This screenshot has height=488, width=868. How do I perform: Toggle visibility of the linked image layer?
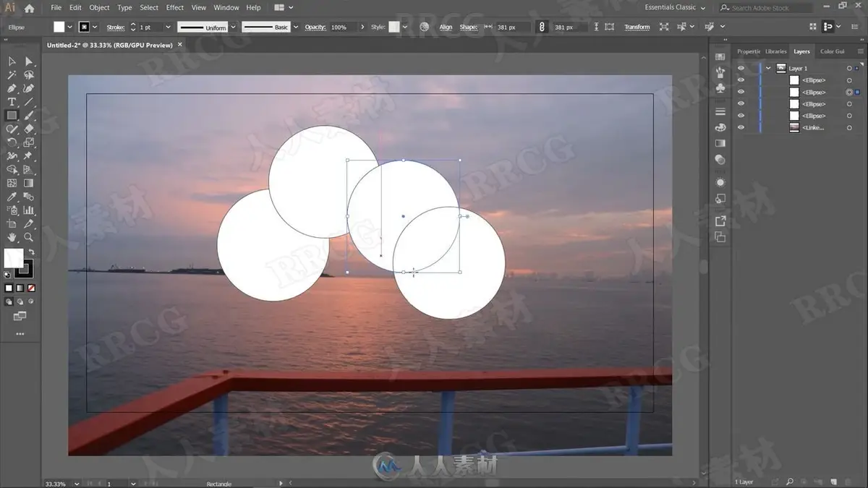[x=741, y=127]
